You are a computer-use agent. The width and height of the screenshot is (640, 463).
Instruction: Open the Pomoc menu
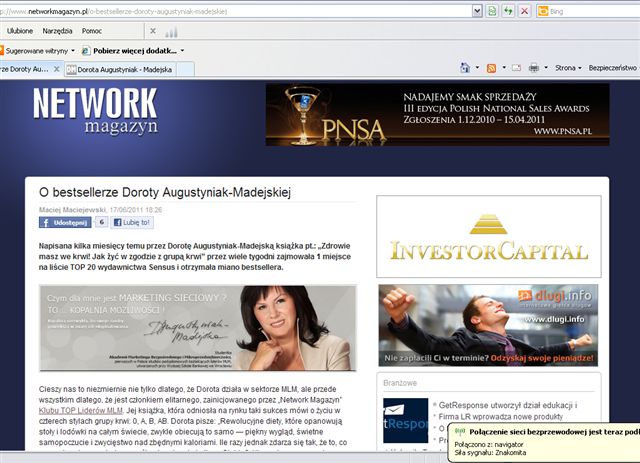coord(92,31)
